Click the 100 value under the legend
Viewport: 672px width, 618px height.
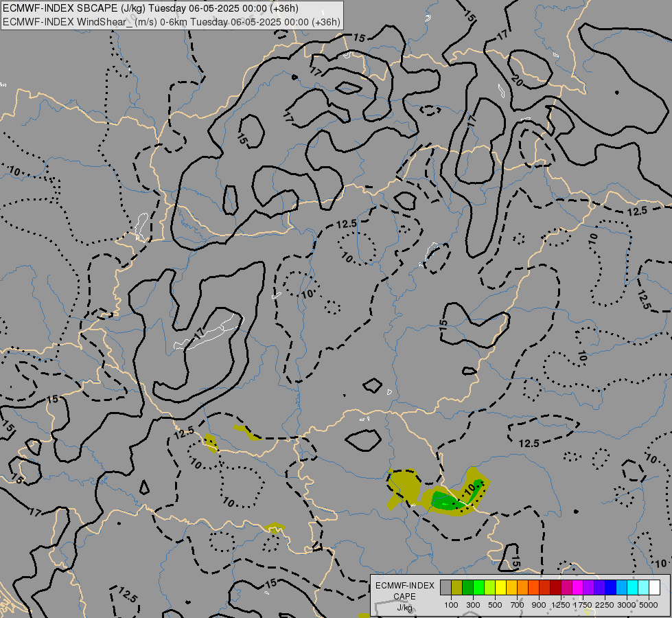point(451,605)
